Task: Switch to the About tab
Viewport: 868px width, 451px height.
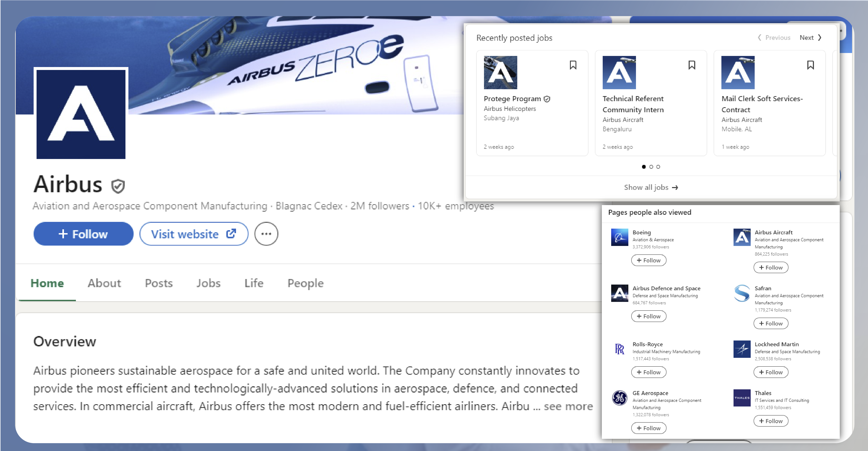Action: [104, 283]
